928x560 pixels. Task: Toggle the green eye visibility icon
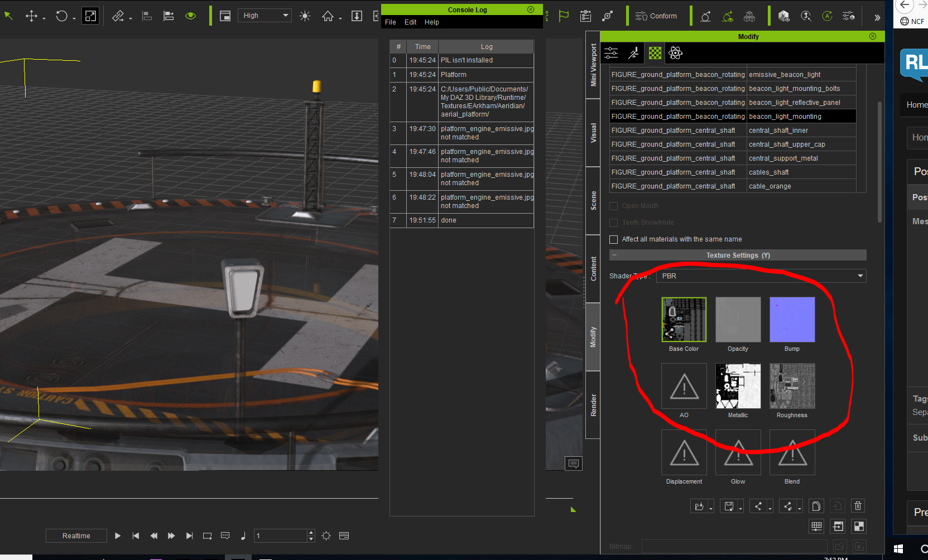[190, 16]
